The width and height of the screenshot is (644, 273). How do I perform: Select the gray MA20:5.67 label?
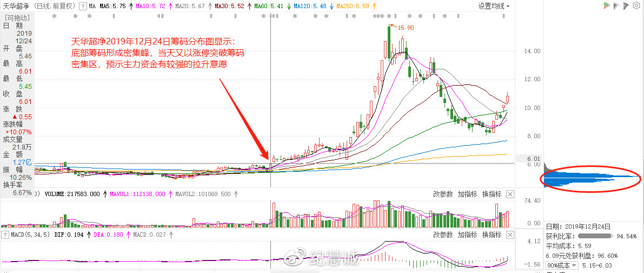click(x=190, y=6)
